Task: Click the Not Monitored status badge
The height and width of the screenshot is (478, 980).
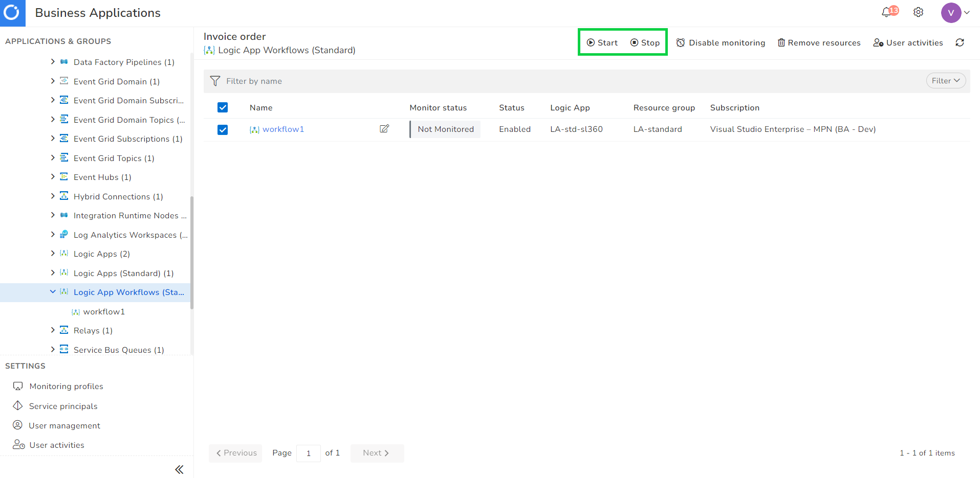Action: [445, 129]
